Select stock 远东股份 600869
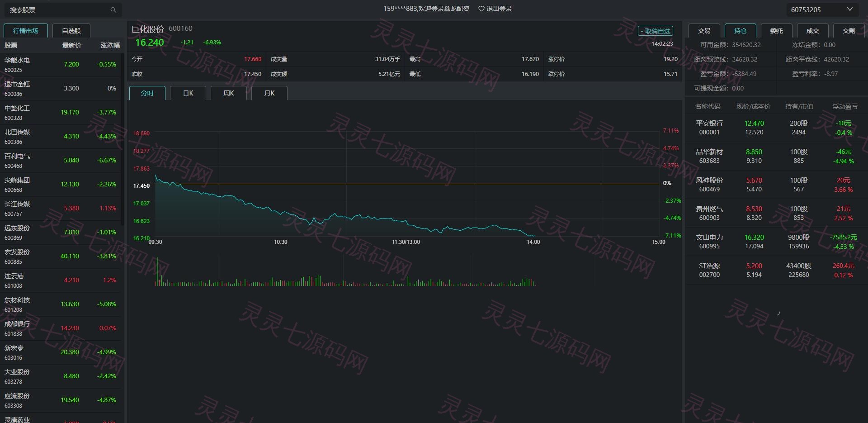This screenshot has width=868, height=423. 61,233
